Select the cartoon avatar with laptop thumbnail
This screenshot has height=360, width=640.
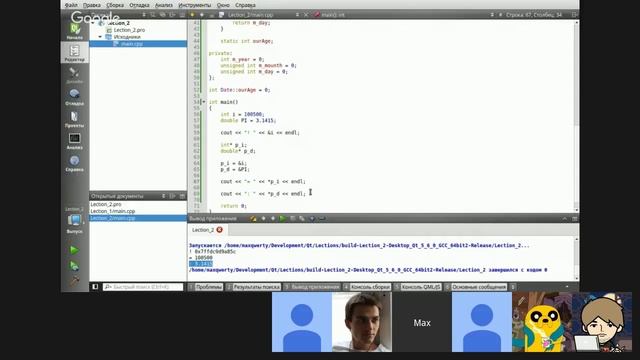602,322
